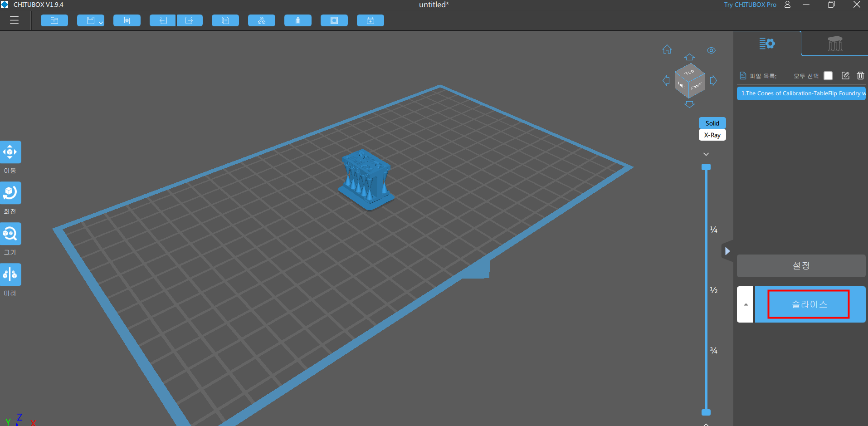Check the select all (모두 선택) checkbox
The height and width of the screenshot is (426, 868).
(x=828, y=76)
